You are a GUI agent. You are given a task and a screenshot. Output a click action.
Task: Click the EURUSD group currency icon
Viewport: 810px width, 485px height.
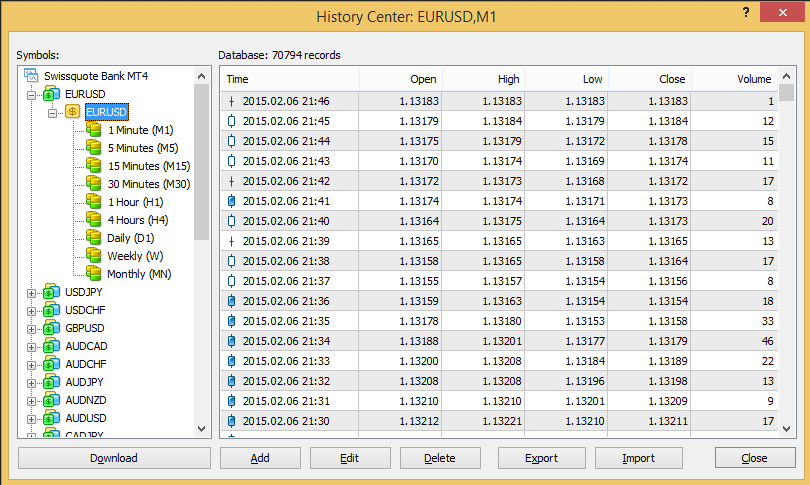51,94
